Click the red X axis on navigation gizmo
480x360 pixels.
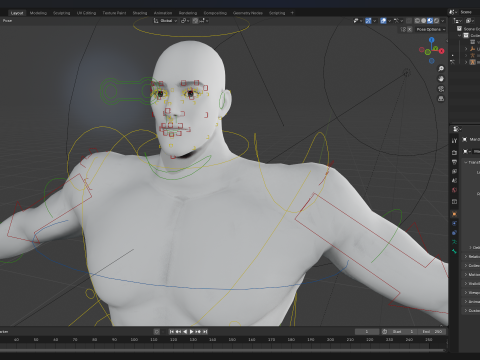click(442, 51)
